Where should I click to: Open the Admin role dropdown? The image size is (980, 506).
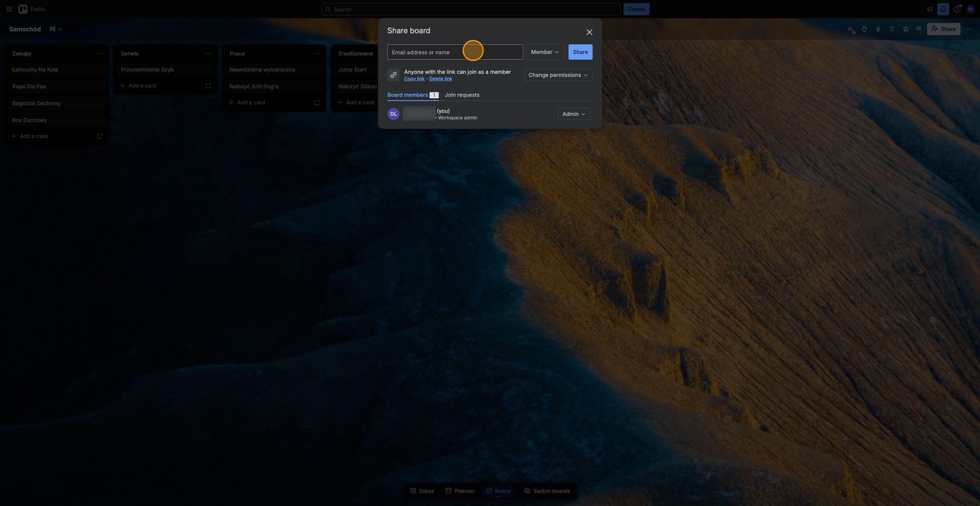click(573, 114)
